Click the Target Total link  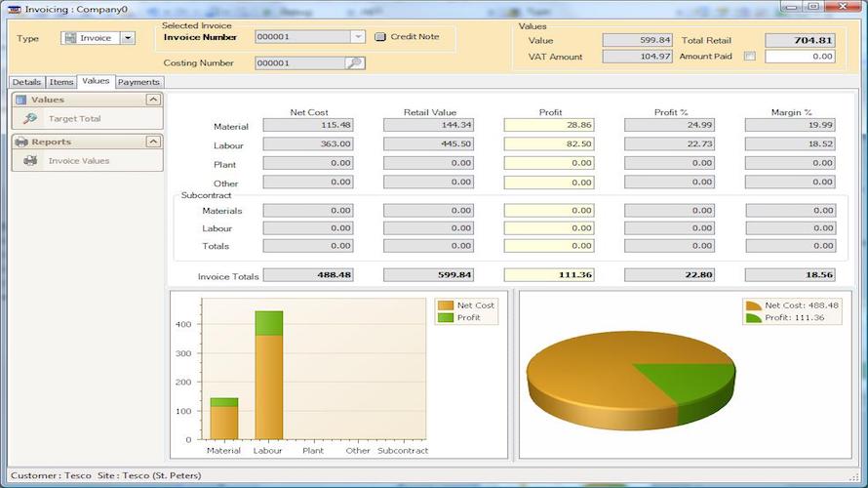tap(75, 118)
